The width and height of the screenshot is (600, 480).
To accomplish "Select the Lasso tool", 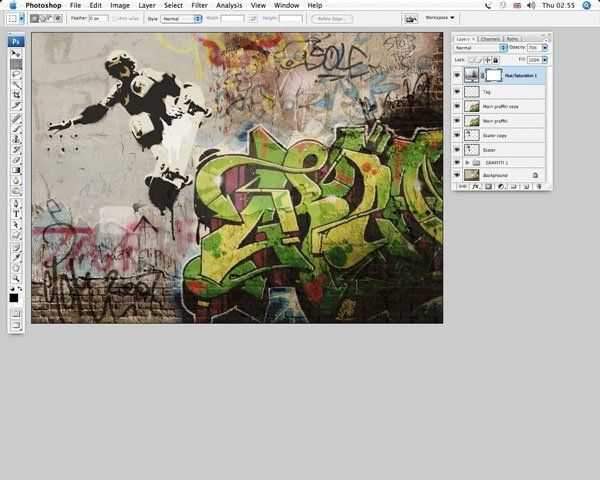I will click(x=16, y=74).
